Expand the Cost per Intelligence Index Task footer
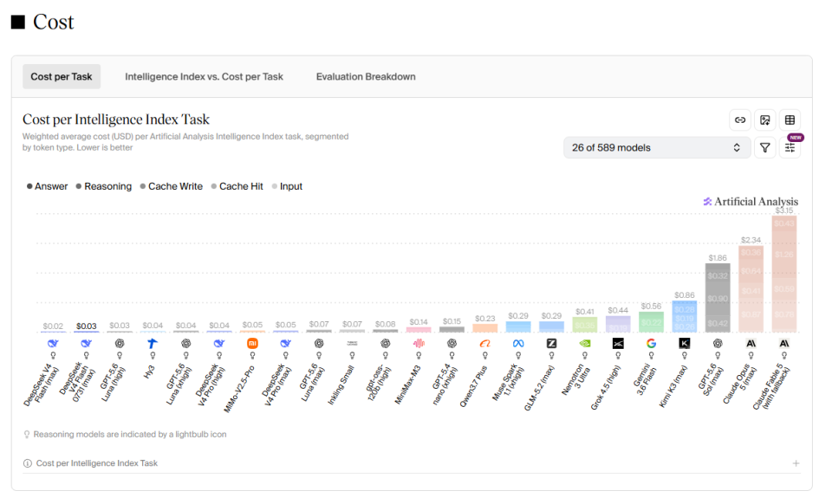Screen dimensions: 832x504 coord(412,463)
